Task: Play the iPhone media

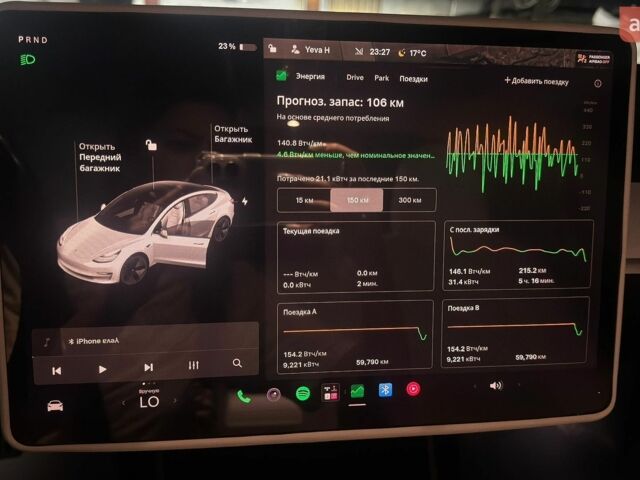Action: [x=102, y=369]
